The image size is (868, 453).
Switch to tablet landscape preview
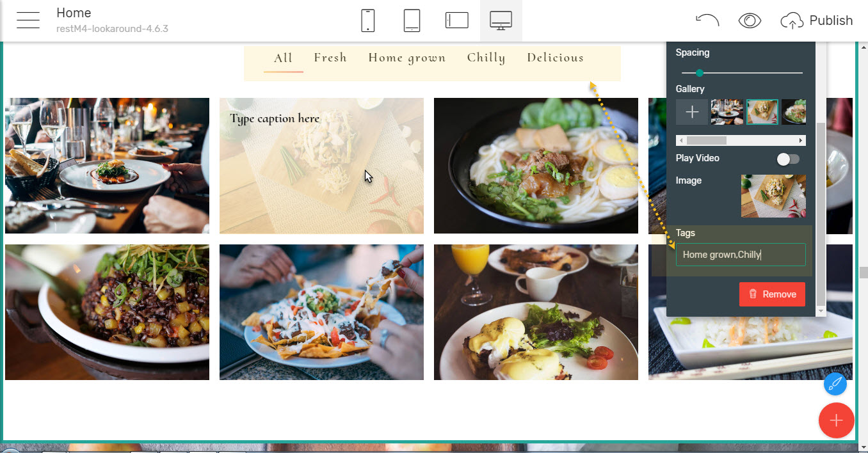coord(457,20)
